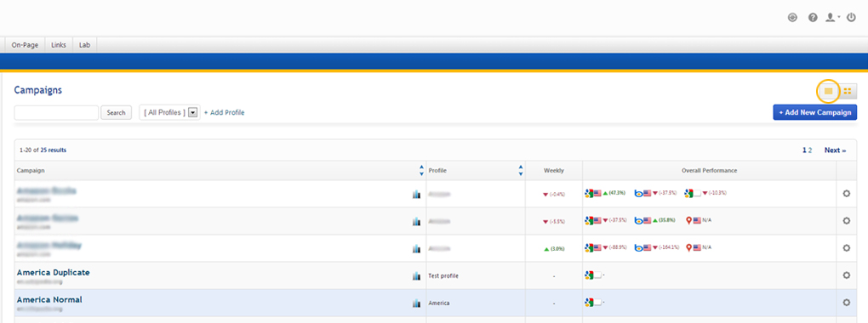Open chart icon for America Normal
The image size is (868, 323).
click(x=416, y=303)
